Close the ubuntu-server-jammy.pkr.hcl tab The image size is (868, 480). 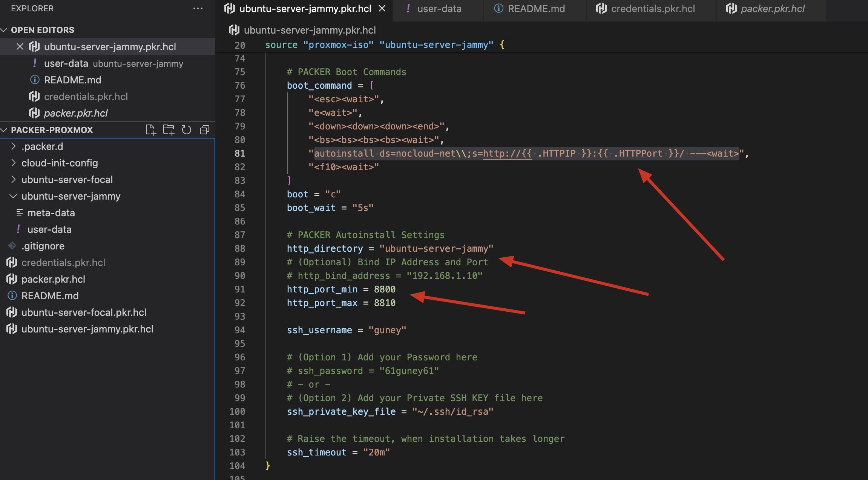point(382,8)
